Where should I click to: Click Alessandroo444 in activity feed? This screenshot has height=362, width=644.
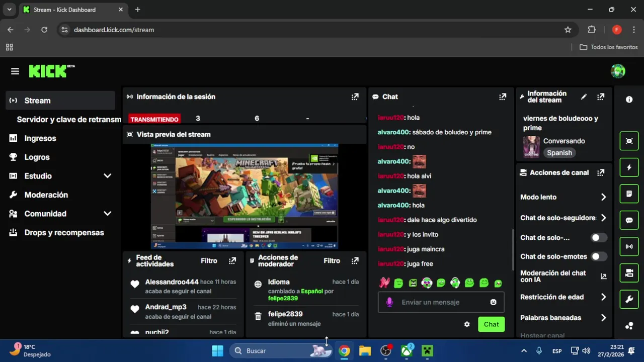pyautogui.click(x=172, y=282)
